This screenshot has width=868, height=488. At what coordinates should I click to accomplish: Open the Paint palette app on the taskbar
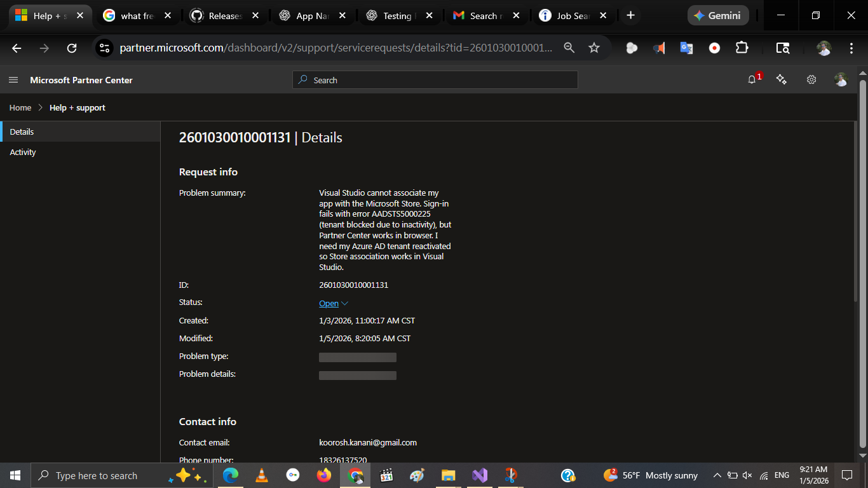pyautogui.click(x=417, y=475)
